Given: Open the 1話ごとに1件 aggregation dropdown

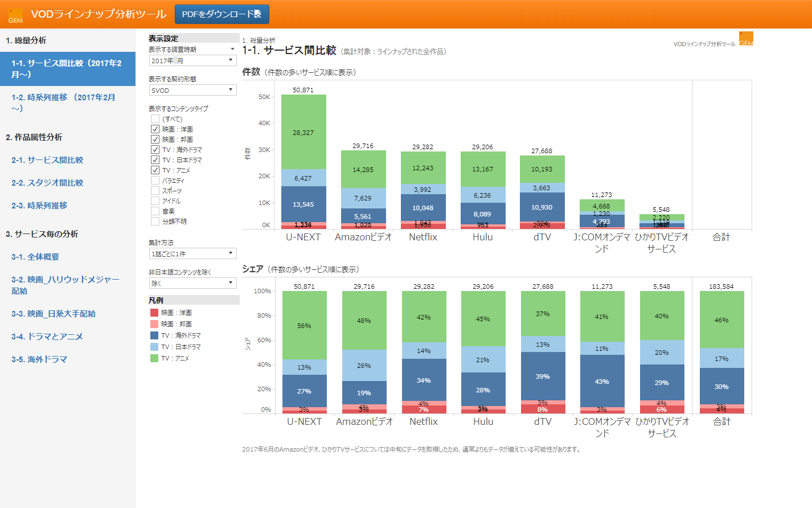Looking at the screenshot, I should (192, 253).
